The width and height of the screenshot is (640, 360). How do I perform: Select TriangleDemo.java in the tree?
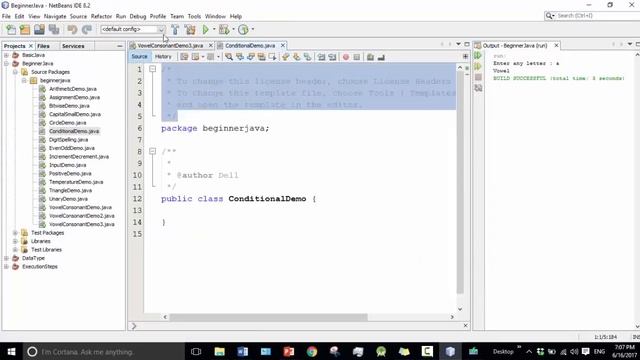(x=71, y=191)
